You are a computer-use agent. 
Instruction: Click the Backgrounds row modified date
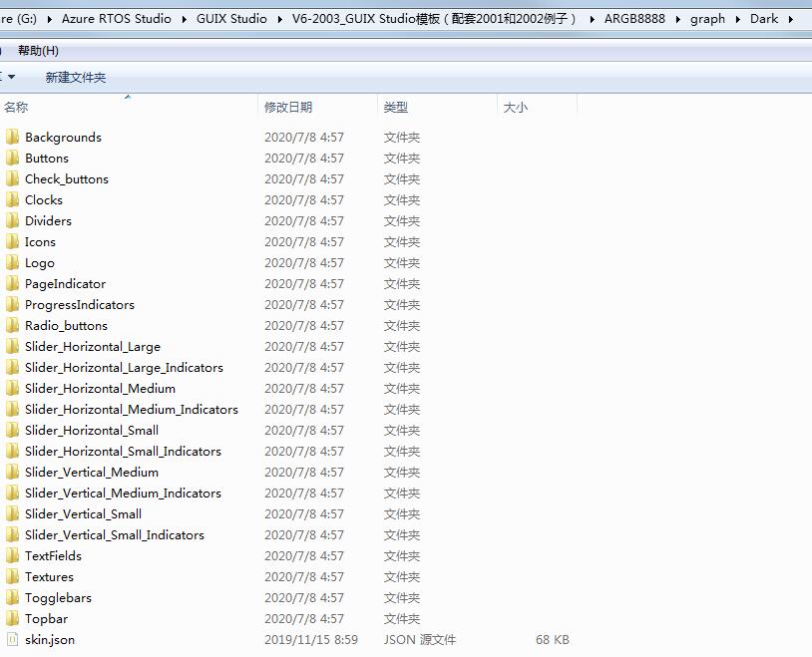(x=304, y=138)
